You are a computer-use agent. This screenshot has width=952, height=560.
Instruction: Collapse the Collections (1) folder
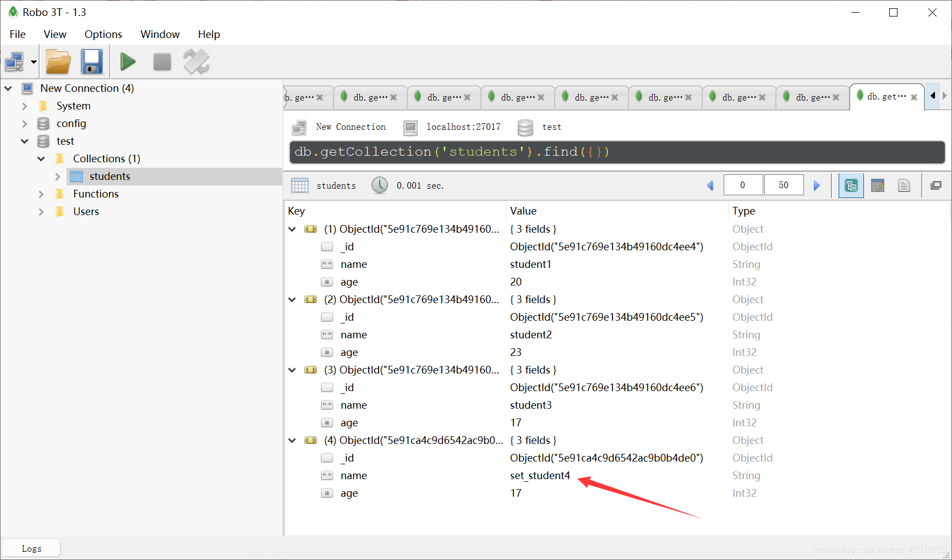[x=41, y=158]
